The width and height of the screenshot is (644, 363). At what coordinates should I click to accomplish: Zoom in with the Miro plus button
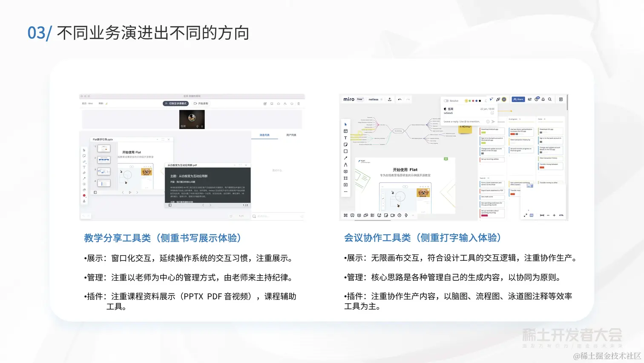pos(554,215)
